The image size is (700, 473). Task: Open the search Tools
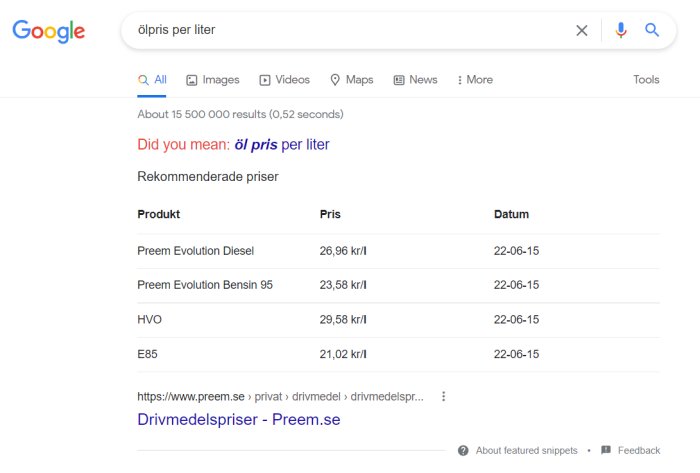click(x=646, y=79)
